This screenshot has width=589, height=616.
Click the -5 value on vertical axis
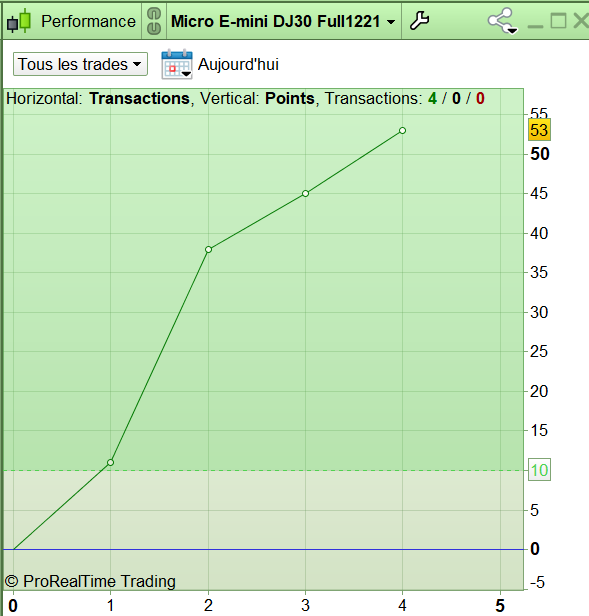point(537,582)
